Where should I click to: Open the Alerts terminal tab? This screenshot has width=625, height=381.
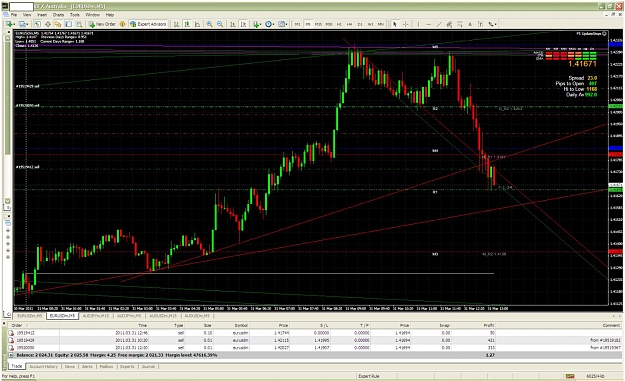tap(87, 367)
